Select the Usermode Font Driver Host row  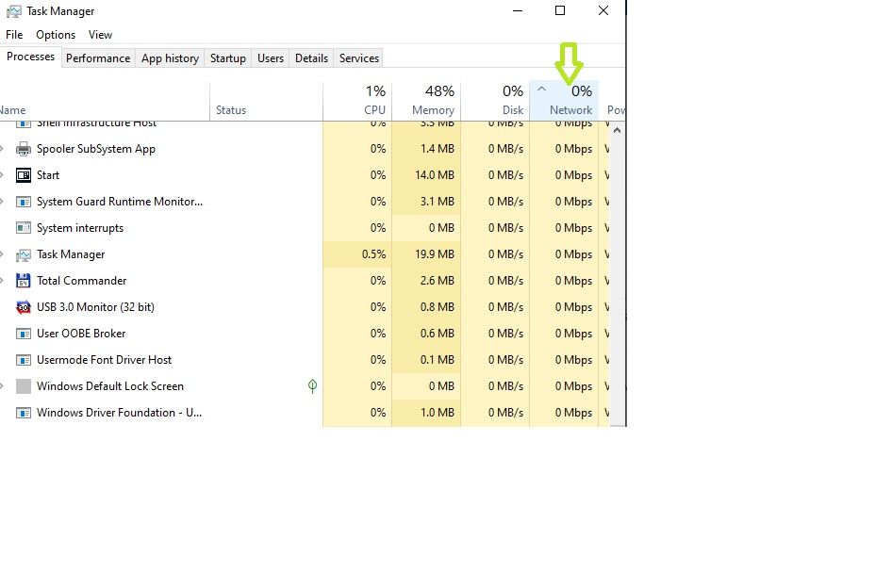coord(305,360)
